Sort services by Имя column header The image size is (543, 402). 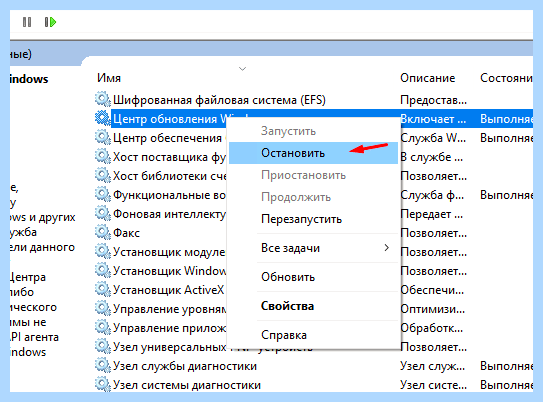pyautogui.click(x=109, y=78)
